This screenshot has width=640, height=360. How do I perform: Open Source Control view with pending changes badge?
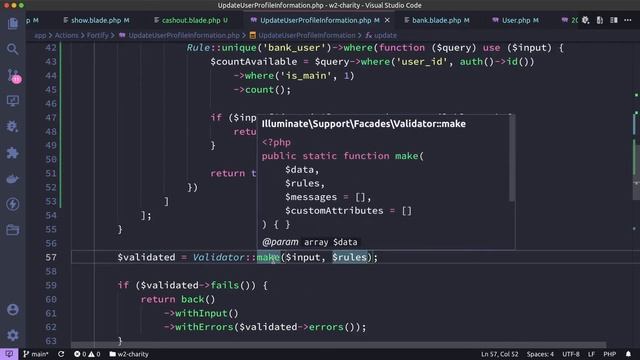coord(13,76)
